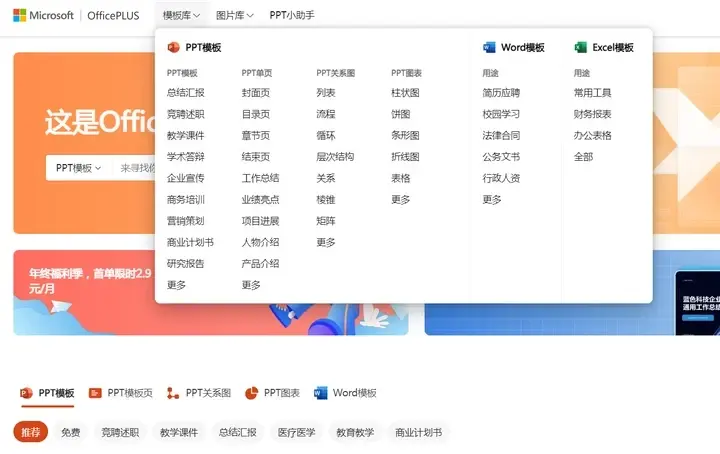This screenshot has width=720, height=454.
Task: Click the PPT模板页 tab slide icon
Action: point(95,393)
